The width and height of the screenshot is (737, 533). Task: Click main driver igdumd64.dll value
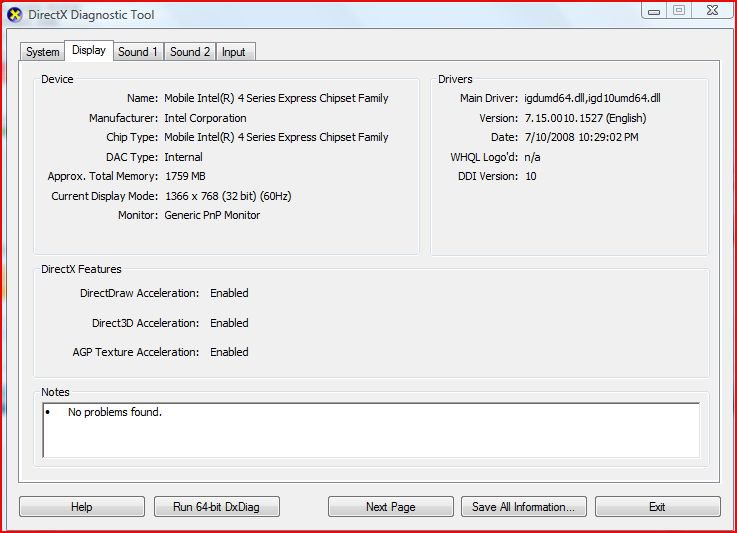tap(592, 98)
